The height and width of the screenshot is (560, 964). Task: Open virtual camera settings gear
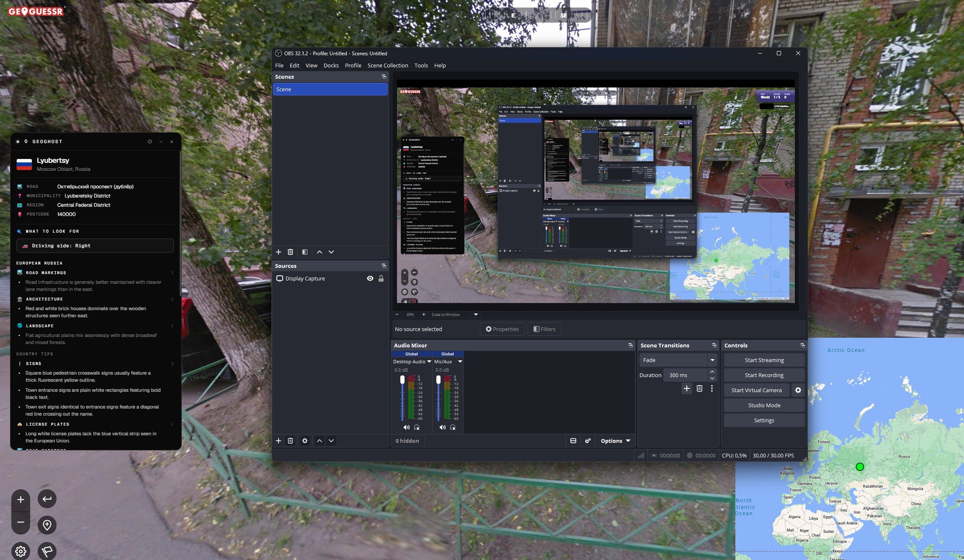[798, 390]
